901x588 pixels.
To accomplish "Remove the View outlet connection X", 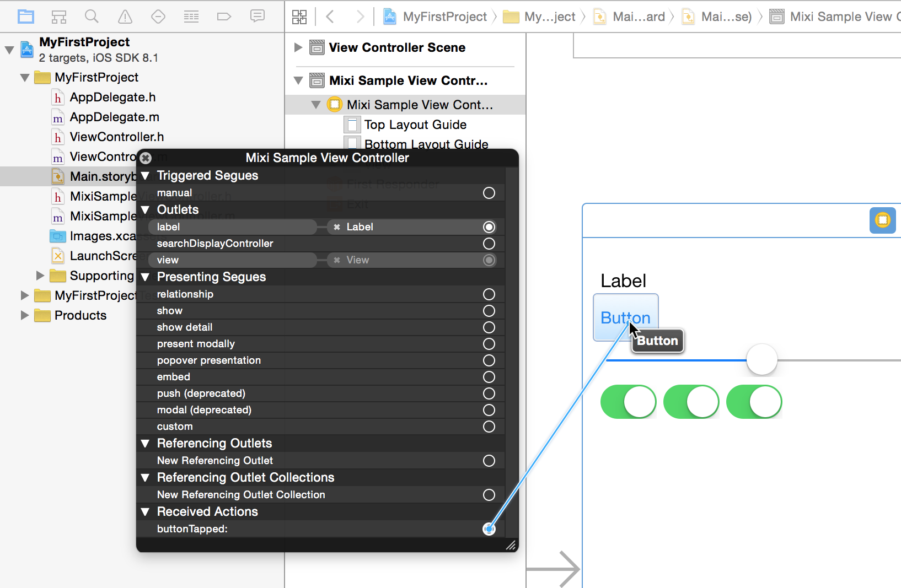I will [x=337, y=260].
